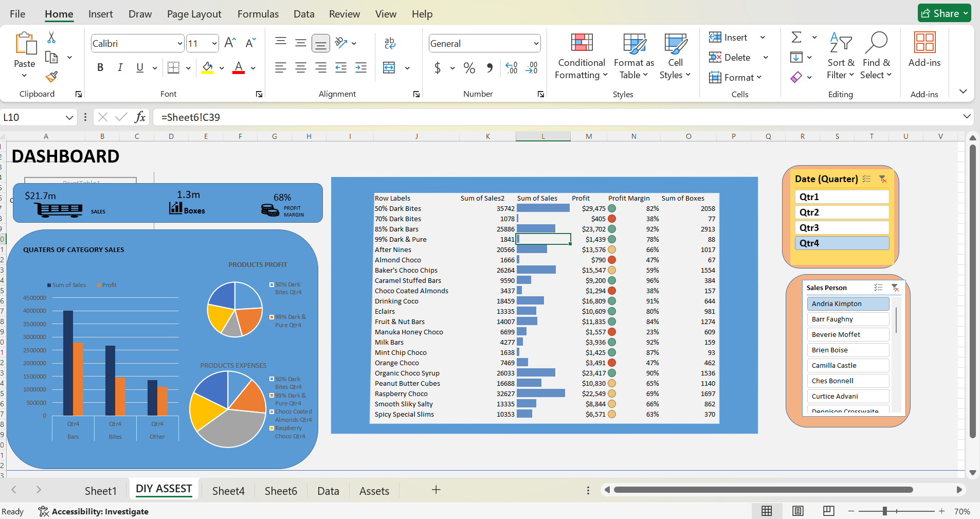Apply Accounting dollar format
This screenshot has height=519, width=980.
coord(438,67)
